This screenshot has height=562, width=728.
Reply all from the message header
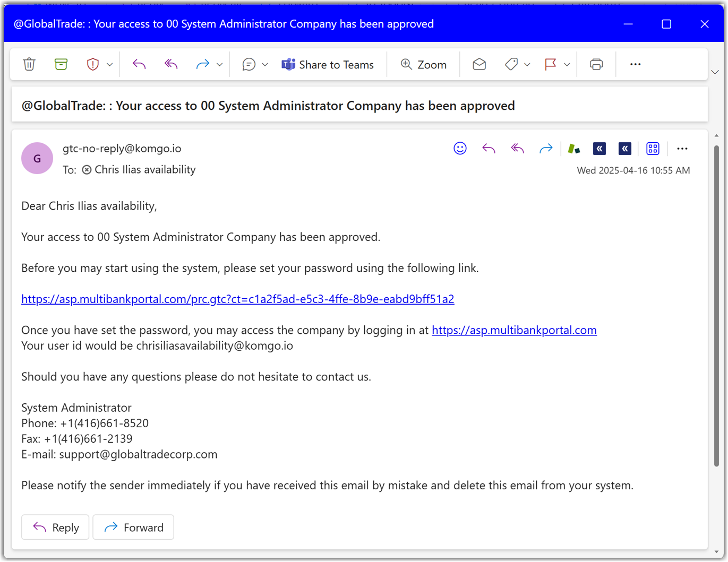tap(517, 149)
